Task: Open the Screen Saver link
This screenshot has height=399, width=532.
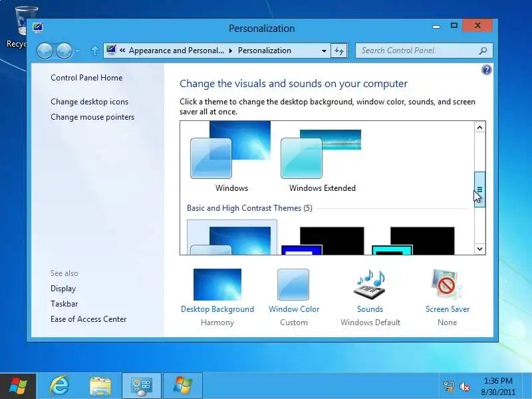Action: point(447,309)
